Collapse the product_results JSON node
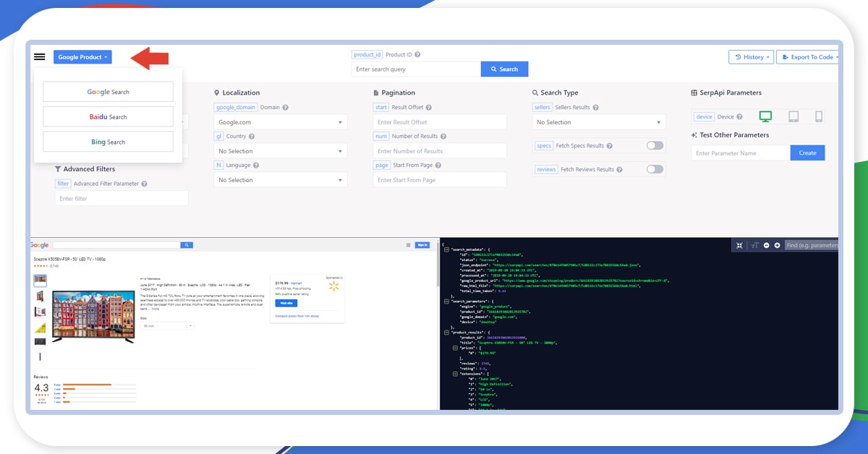This screenshot has width=868, height=454. point(446,333)
